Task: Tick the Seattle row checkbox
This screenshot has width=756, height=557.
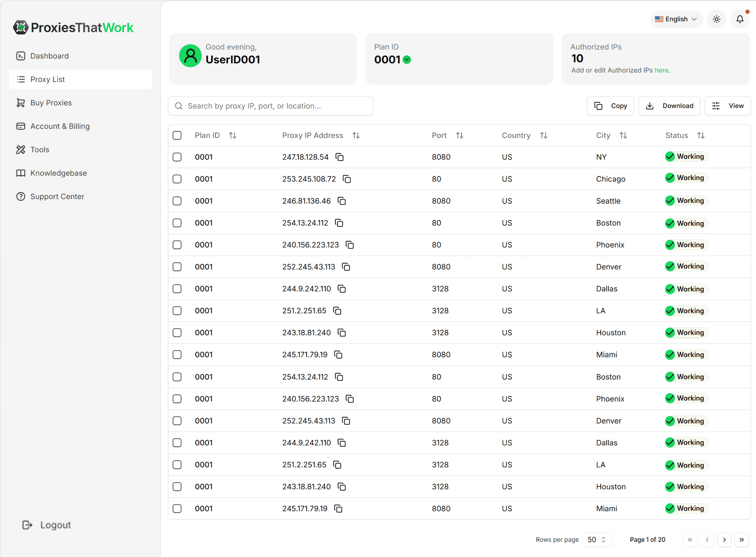Action: click(177, 201)
